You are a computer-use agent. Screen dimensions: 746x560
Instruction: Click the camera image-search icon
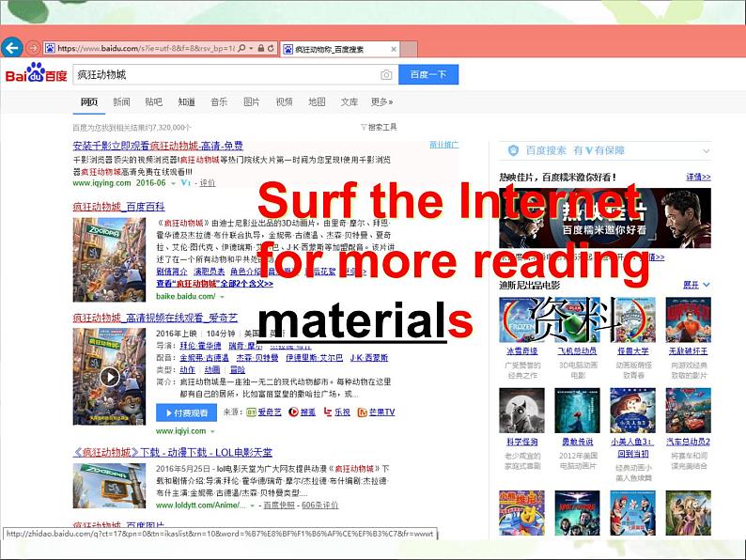386,75
